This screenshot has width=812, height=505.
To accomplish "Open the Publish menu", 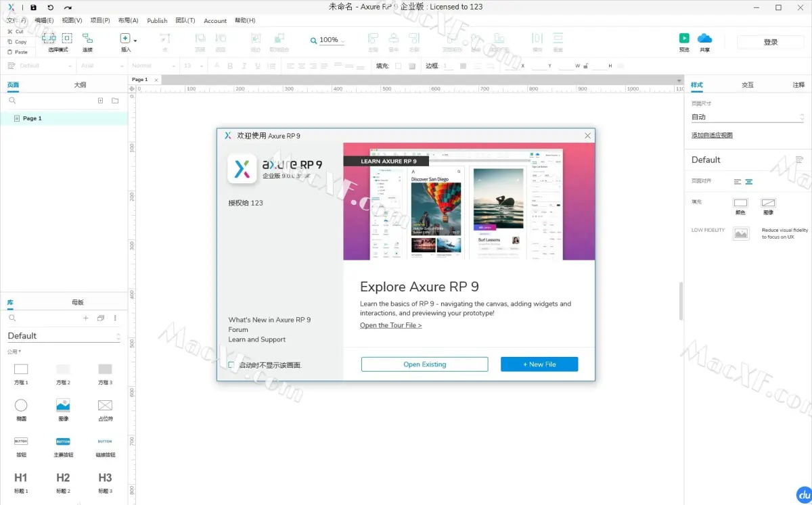I will [157, 20].
